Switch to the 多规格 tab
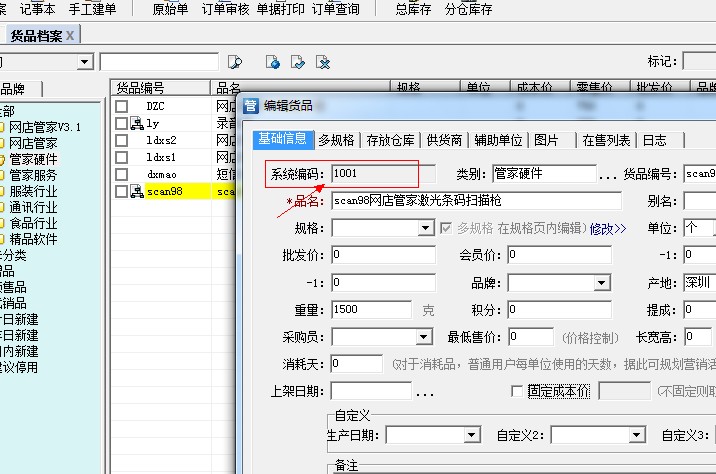The height and width of the screenshot is (474, 716). pyautogui.click(x=336, y=139)
